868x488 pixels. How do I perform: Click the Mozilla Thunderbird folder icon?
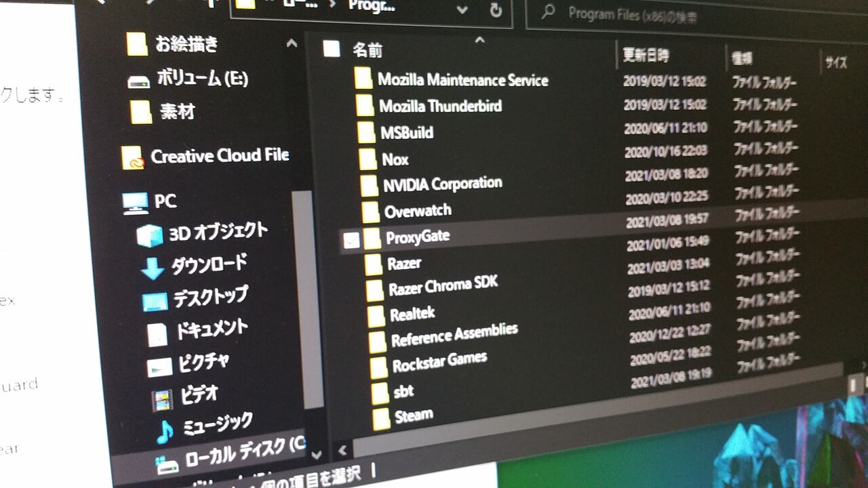click(365, 105)
